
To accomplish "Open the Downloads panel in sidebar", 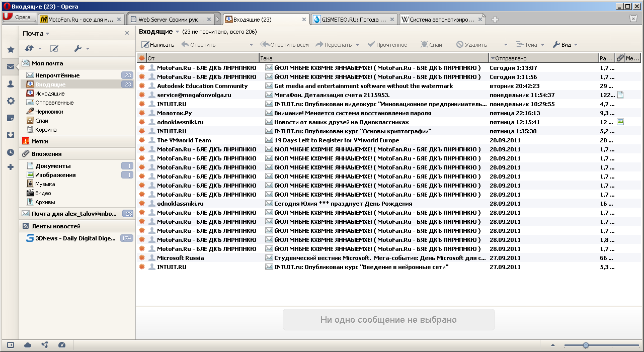I will (10, 135).
